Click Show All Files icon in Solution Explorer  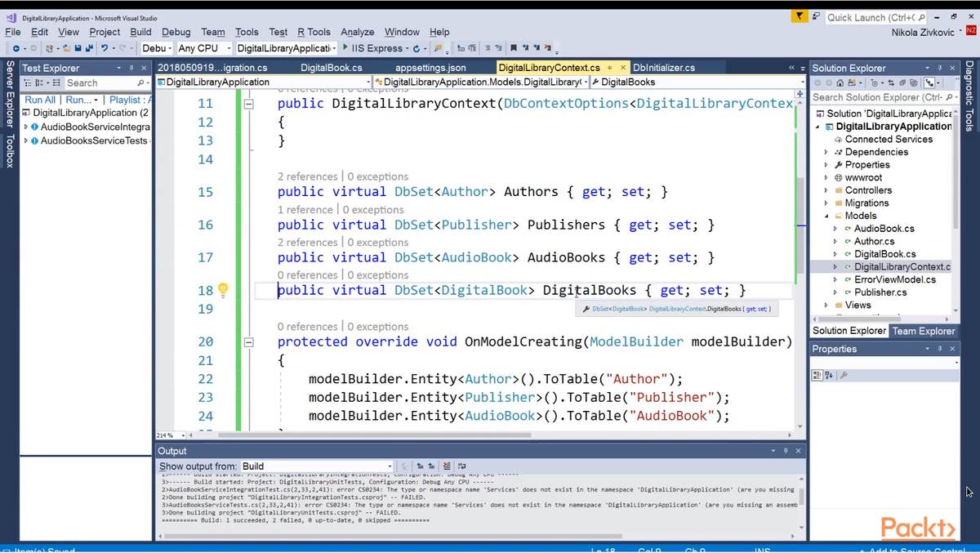coord(914,83)
